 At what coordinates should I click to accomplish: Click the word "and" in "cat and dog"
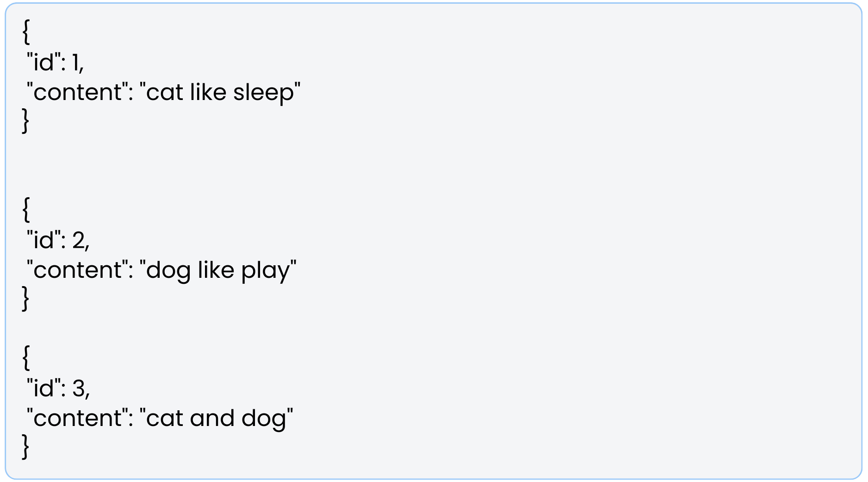[212, 418]
